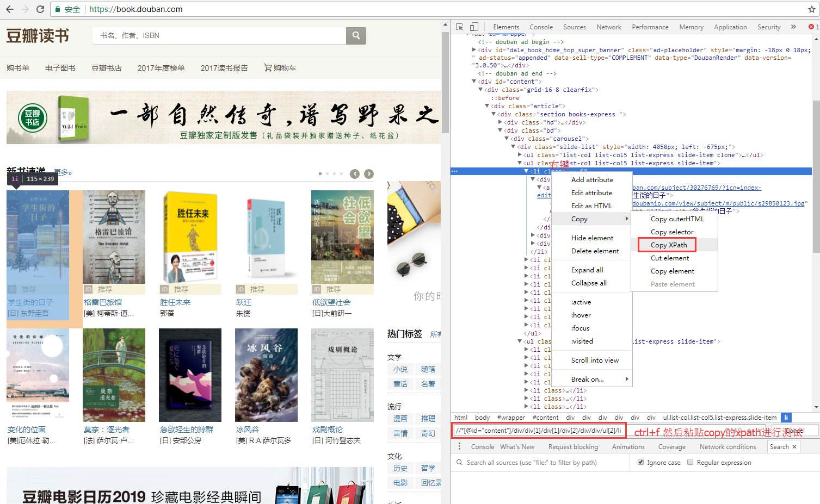
Task: Click the Elements find XPath input
Action: coord(540,431)
